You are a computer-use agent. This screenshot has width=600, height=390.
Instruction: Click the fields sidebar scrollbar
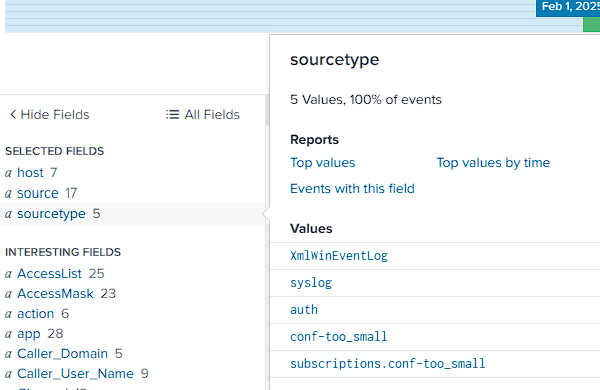[x=267, y=110]
